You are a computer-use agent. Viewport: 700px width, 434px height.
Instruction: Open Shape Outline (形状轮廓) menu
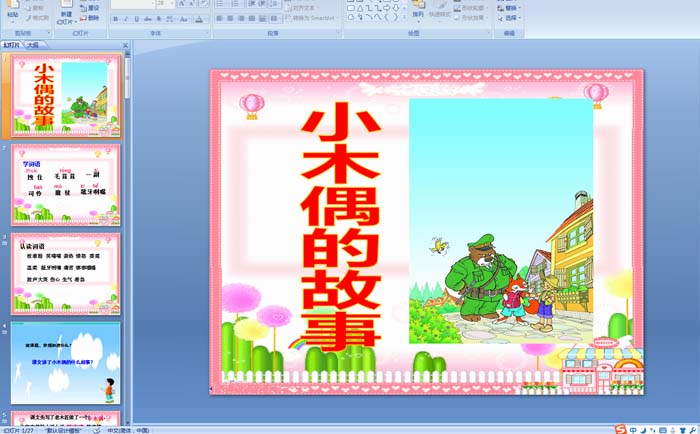tap(470, 8)
